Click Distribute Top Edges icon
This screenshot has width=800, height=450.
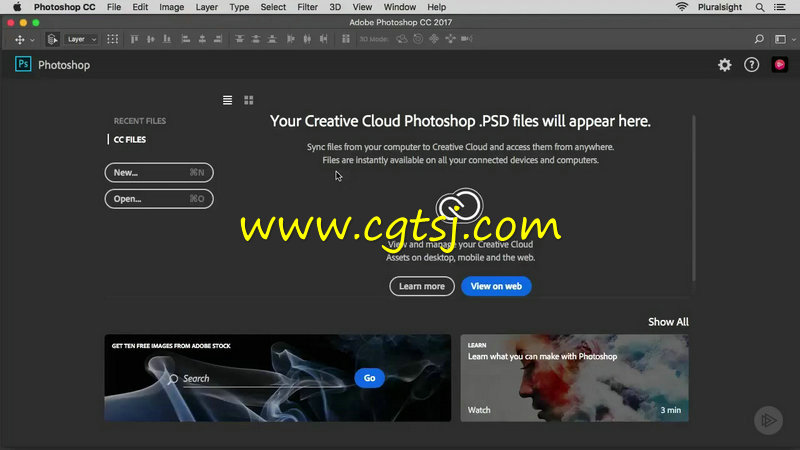239,39
